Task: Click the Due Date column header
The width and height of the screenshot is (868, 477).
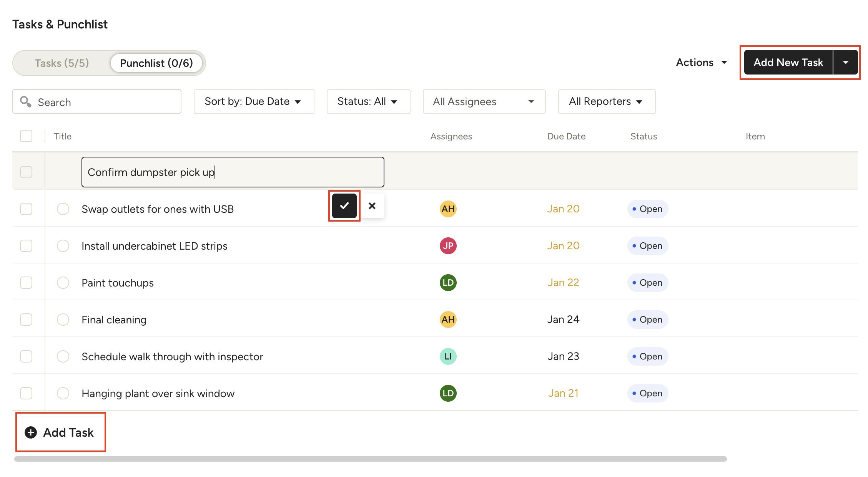Action: [566, 136]
